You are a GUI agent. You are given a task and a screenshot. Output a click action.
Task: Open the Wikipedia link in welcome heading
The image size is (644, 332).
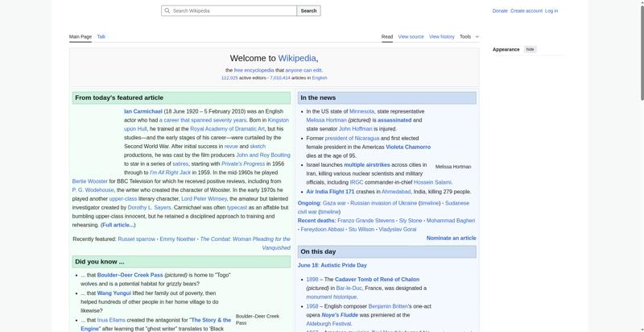297,58
